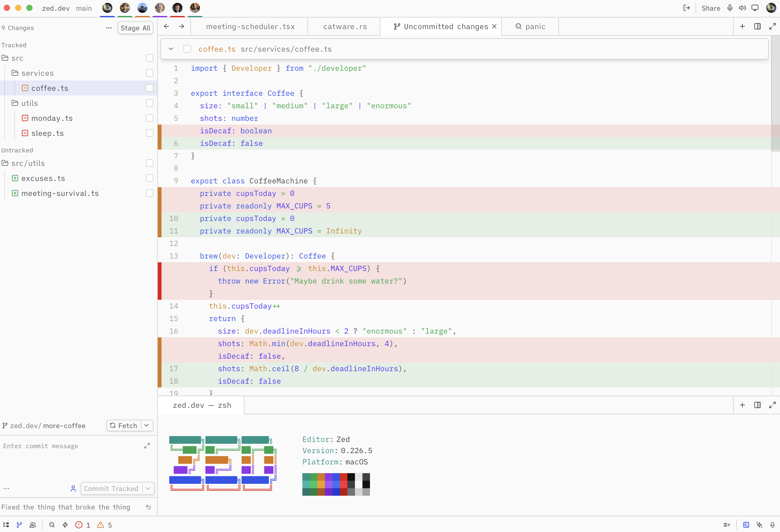This screenshot has width=780, height=532.
Task: Click the edit prediction icon in status bar
Action: tap(727, 524)
